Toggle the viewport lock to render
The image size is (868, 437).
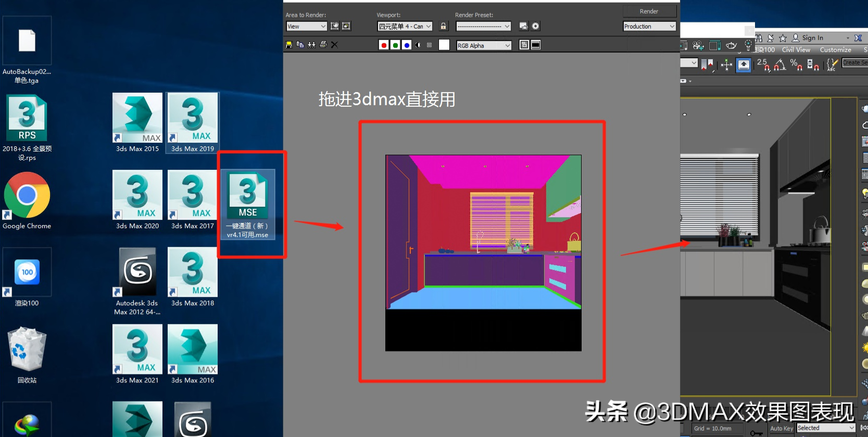tap(444, 26)
